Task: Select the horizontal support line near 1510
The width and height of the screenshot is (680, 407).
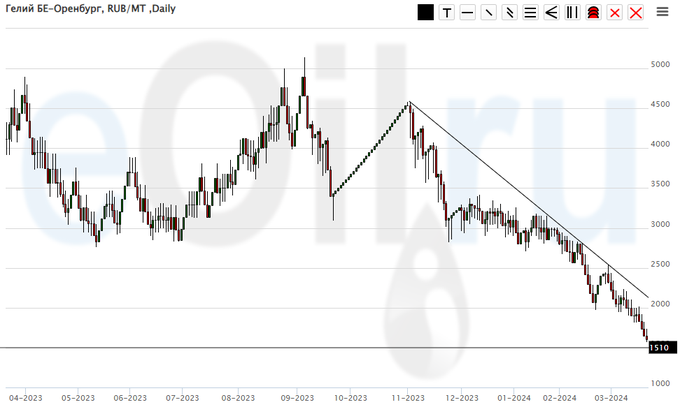Action: pos(300,347)
